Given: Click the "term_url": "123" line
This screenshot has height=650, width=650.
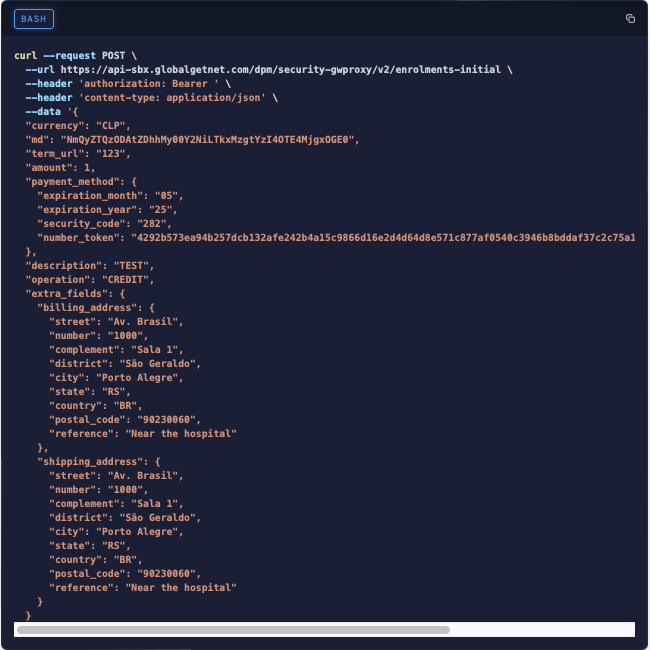Looking at the screenshot, I should [x=78, y=154].
